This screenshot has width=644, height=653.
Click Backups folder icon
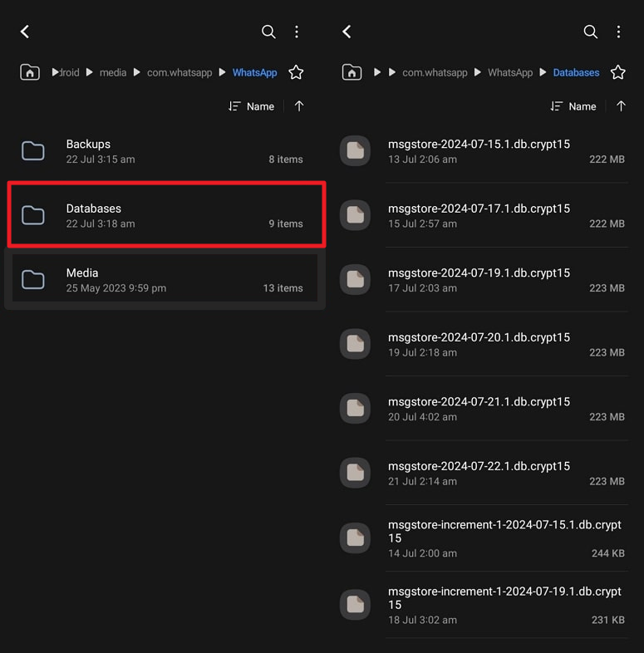(33, 150)
